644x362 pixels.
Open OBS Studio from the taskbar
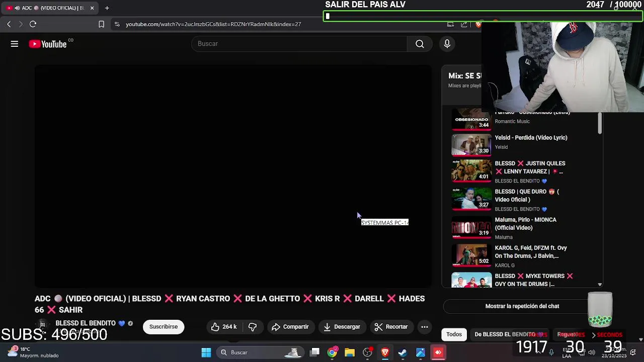368,352
